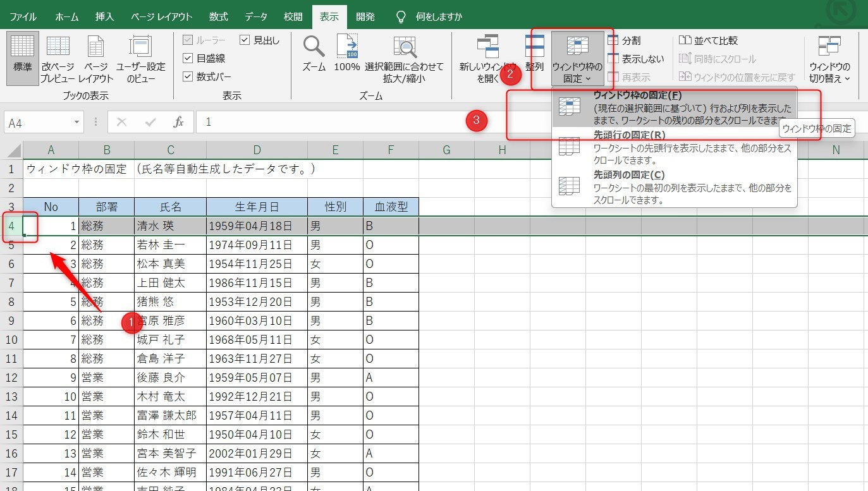
Task: Open Switch Windows (ウィンドウの切り替え) dropdown
Action: [829, 58]
